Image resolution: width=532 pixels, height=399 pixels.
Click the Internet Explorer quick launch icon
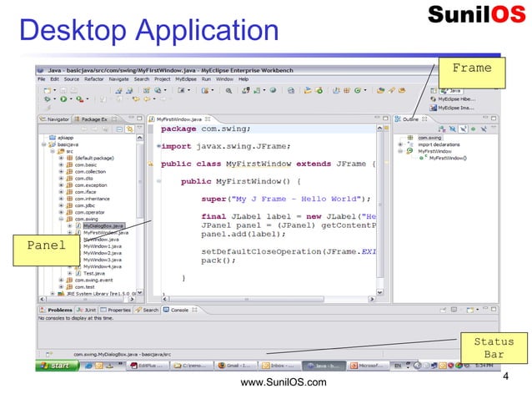[89, 366]
